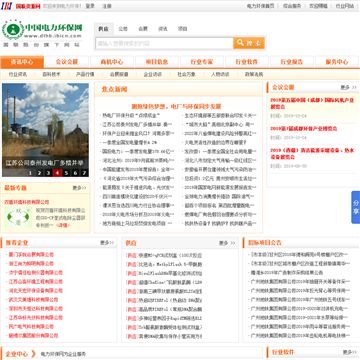360x360 pixels.
Task: Go to 社会万象 in the sub-navigation
Action: click(186, 74)
